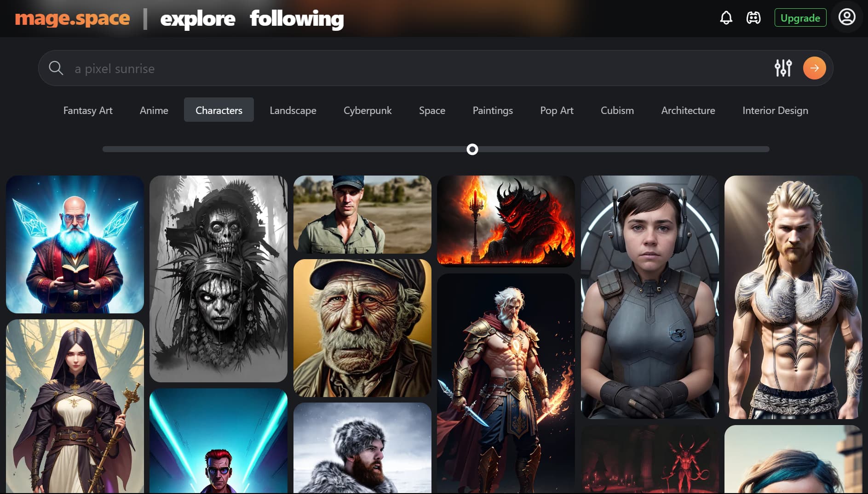Open the user profile icon

coord(846,17)
